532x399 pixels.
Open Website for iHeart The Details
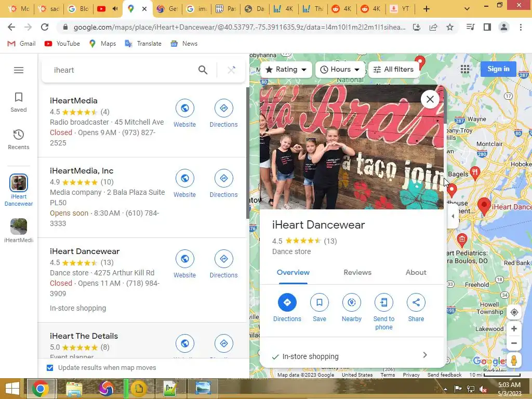point(184,343)
